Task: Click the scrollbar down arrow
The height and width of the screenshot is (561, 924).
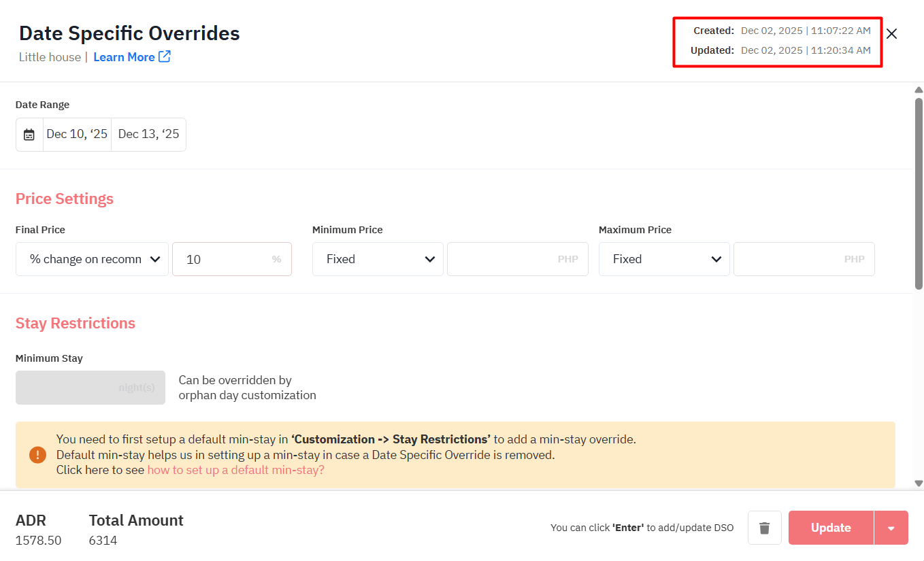Action: click(x=919, y=483)
